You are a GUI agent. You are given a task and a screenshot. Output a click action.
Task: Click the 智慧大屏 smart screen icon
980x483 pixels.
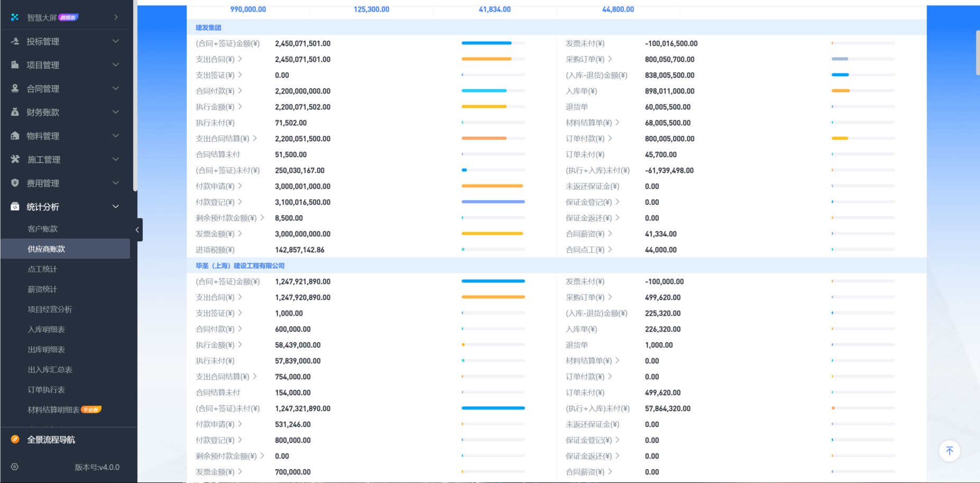click(x=15, y=17)
